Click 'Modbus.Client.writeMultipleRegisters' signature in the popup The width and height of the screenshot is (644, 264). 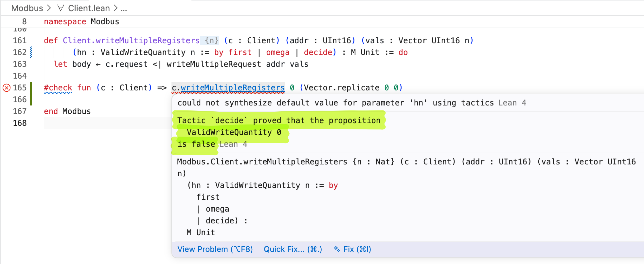click(x=262, y=162)
